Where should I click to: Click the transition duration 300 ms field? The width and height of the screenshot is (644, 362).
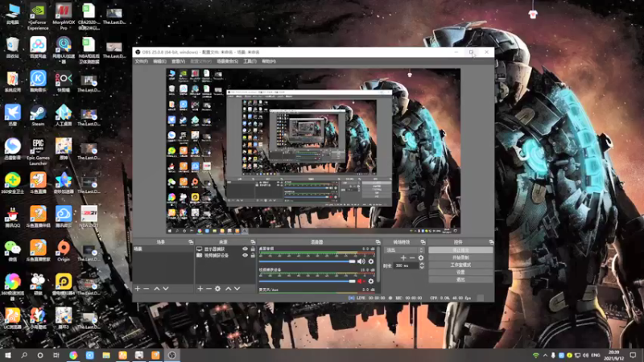tap(407, 266)
